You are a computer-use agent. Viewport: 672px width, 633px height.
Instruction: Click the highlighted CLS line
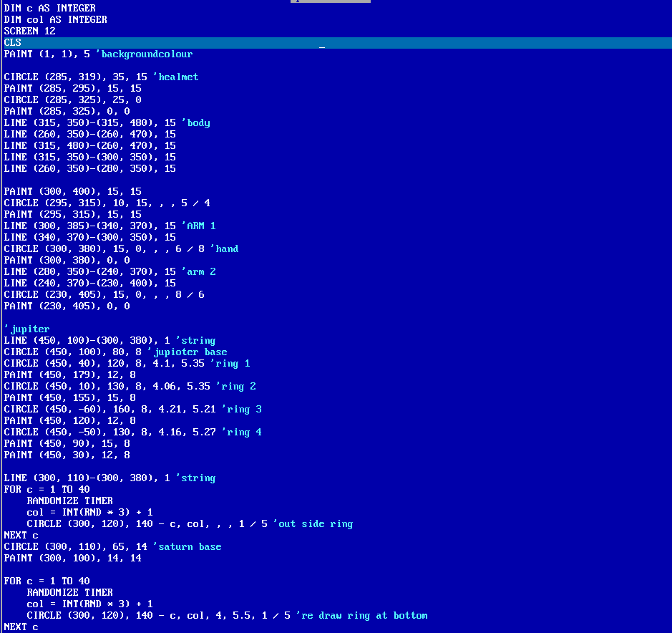12,42
